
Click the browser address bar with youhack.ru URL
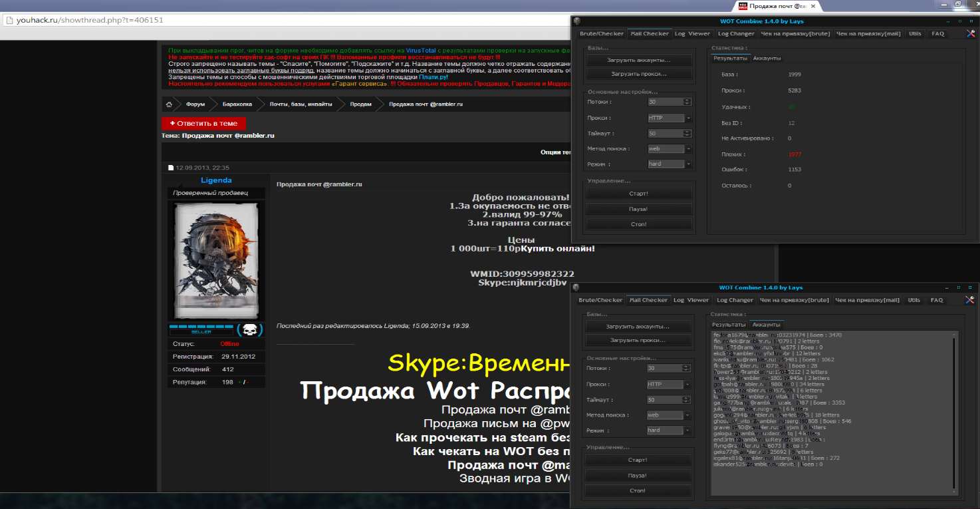(x=286, y=20)
